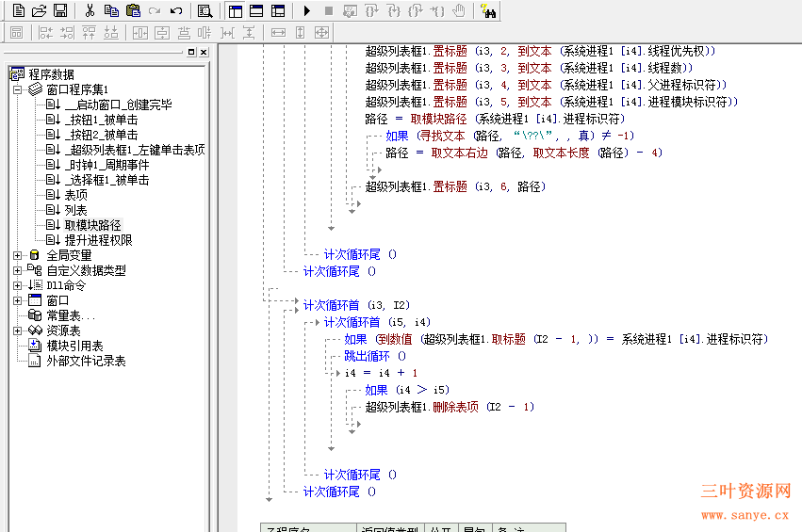The width and height of the screenshot is (802, 532).
Task: Click the 如果 (i4 > i5) statement
Action: pos(407,390)
